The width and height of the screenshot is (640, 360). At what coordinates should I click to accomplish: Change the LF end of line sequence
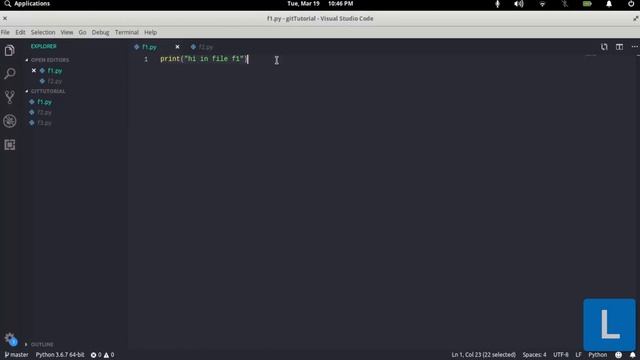coord(578,355)
